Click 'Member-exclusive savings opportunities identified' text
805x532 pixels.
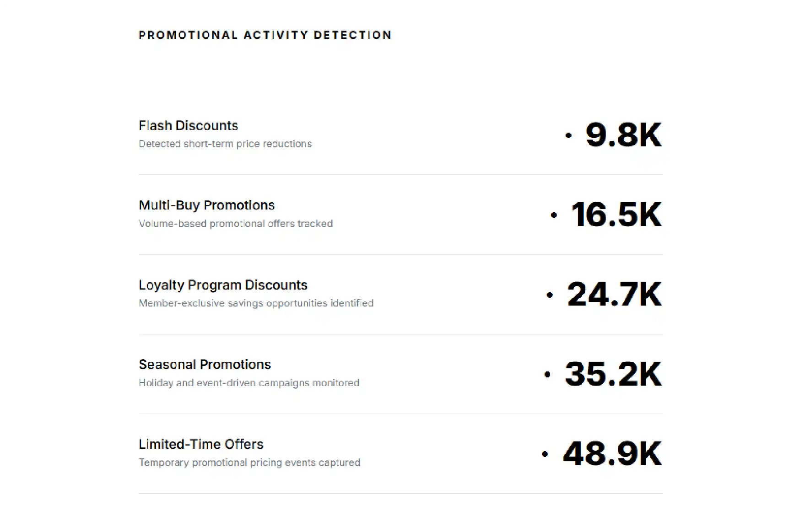256,303
